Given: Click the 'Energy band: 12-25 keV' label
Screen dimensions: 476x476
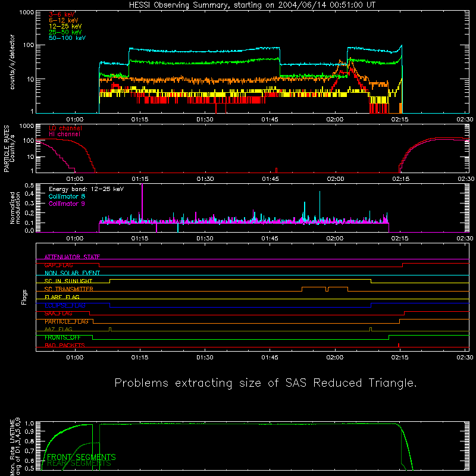Looking at the screenshot, I should (86, 189).
